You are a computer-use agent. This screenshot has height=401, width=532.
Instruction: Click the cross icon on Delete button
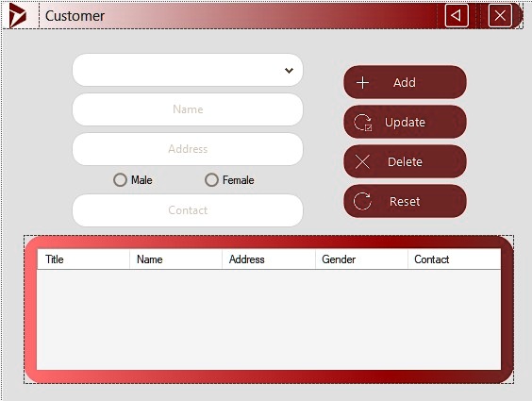pos(363,162)
